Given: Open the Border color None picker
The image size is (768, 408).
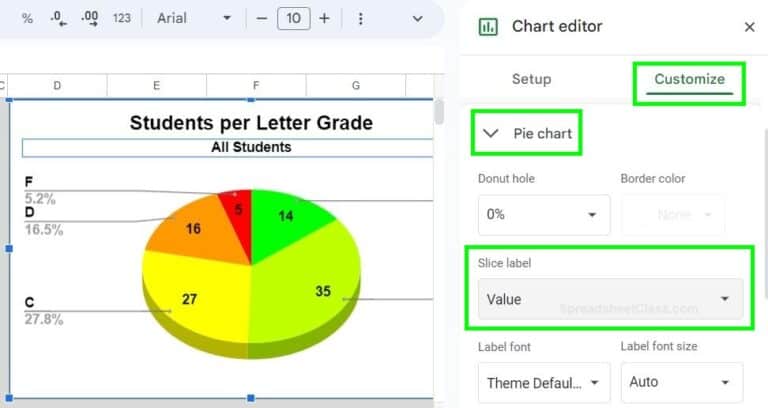Looking at the screenshot, I should (x=673, y=215).
